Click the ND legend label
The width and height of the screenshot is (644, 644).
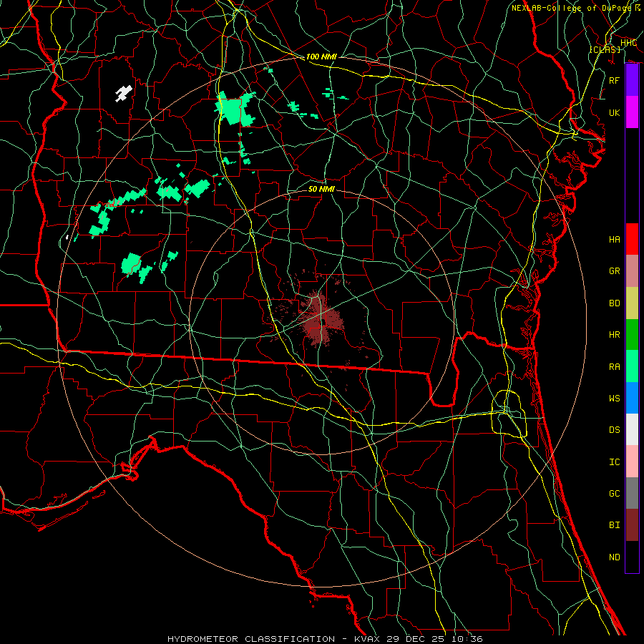(x=614, y=557)
